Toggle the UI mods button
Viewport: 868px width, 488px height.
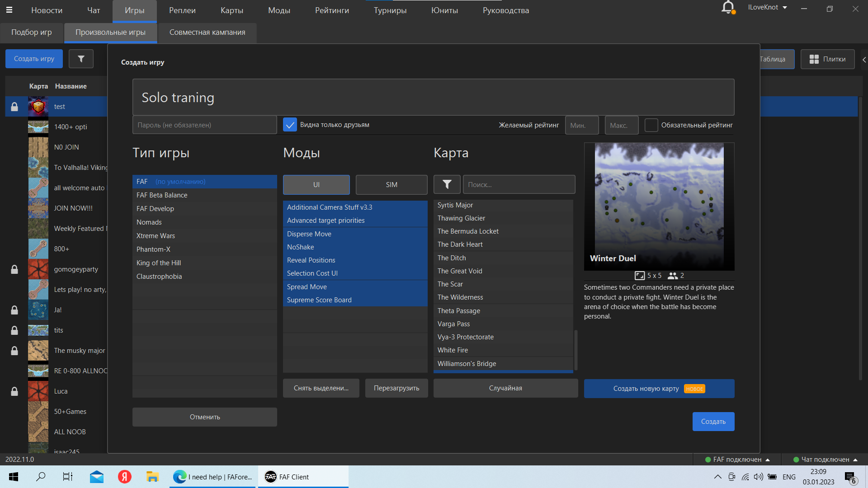pyautogui.click(x=316, y=185)
